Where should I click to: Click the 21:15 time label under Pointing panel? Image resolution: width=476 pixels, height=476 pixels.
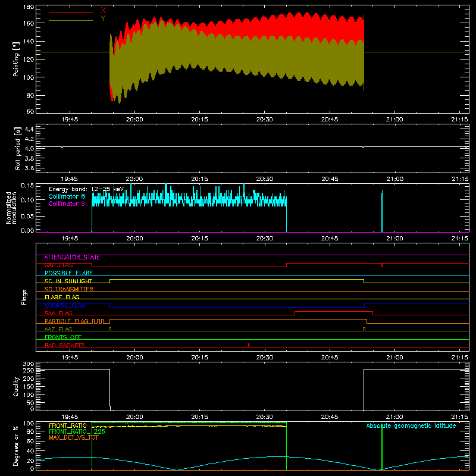click(459, 120)
